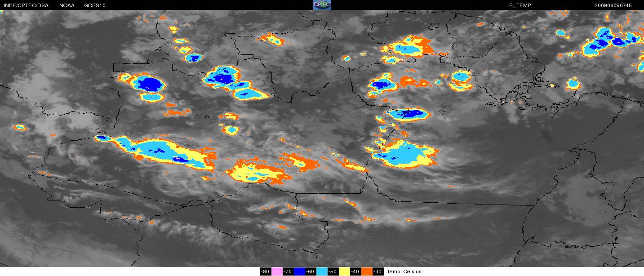Select the -30 legend value

coord(378,272)
